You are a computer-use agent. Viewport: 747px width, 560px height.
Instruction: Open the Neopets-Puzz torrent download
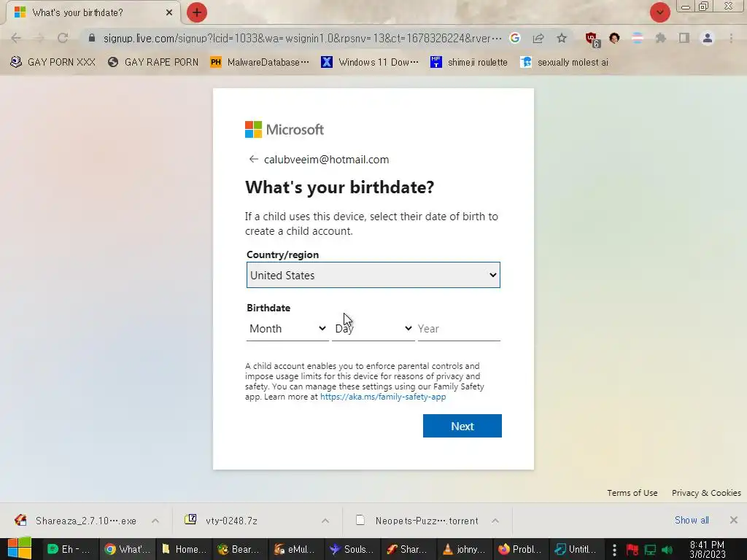pyautogui.click(x=418, y=521)
